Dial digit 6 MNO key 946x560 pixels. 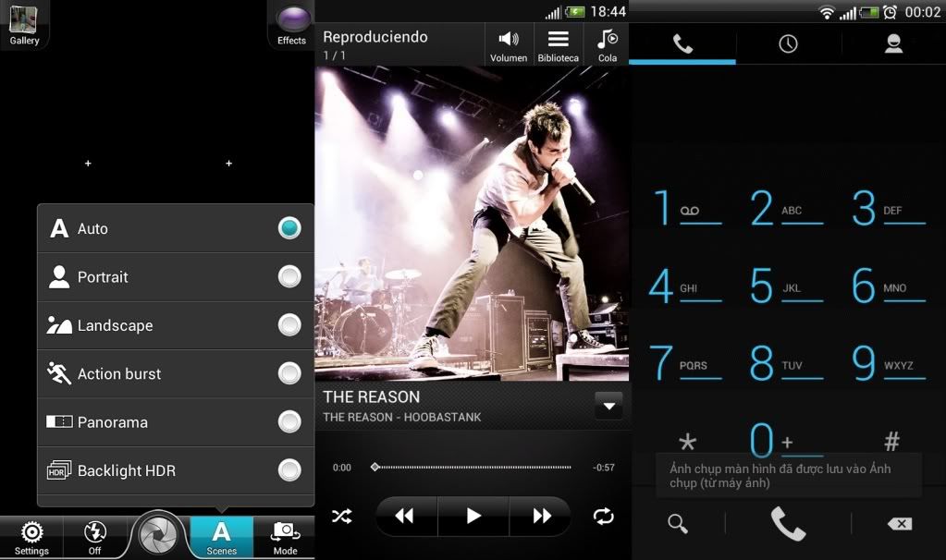888,286
